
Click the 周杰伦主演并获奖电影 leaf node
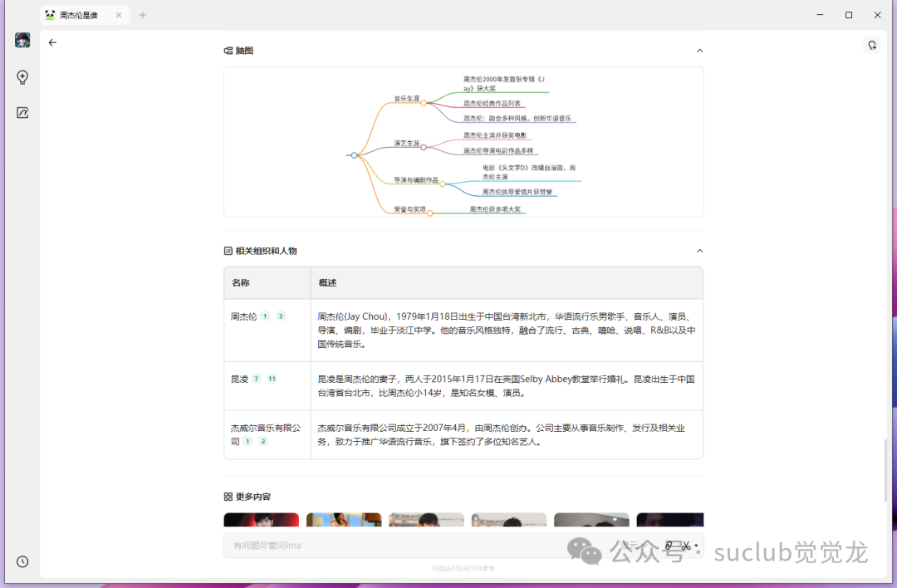(x=495, y=135)
